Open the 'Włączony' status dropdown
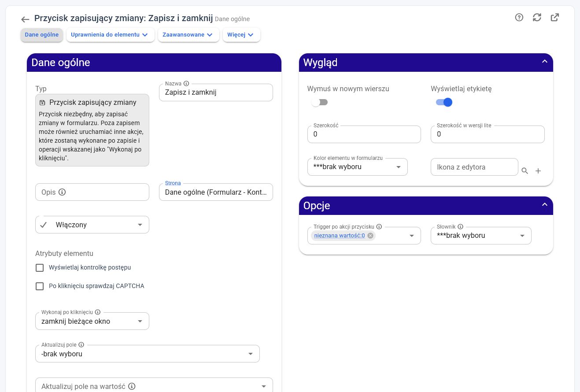 (92, 225)
